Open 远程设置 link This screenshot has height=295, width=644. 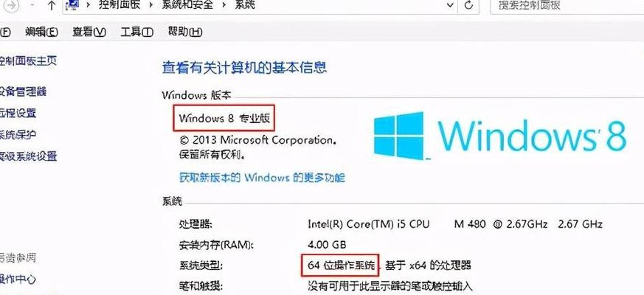pos(18,113)
